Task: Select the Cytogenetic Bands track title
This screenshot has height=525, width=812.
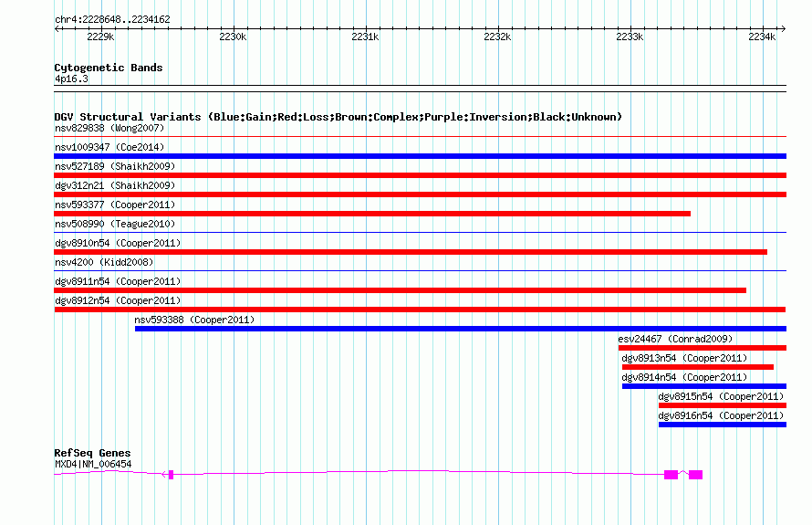Action: (109, 68)
